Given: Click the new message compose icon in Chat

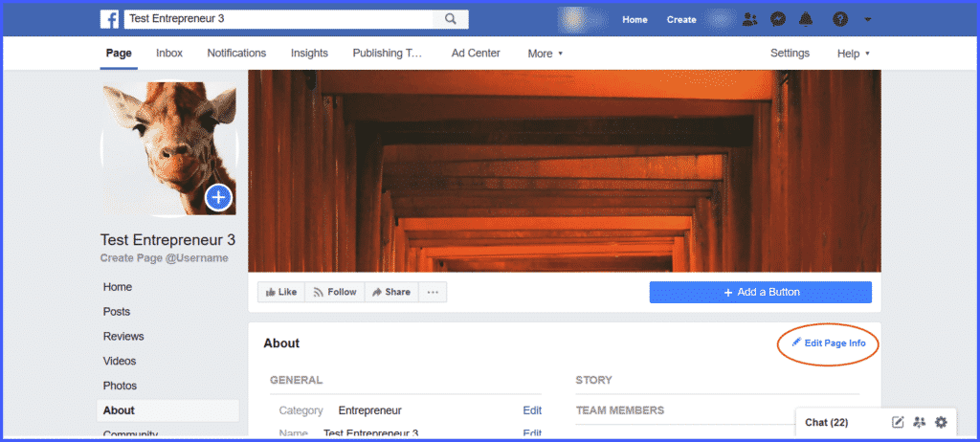Looking at the screenshot, I should (x=898, y=422).
